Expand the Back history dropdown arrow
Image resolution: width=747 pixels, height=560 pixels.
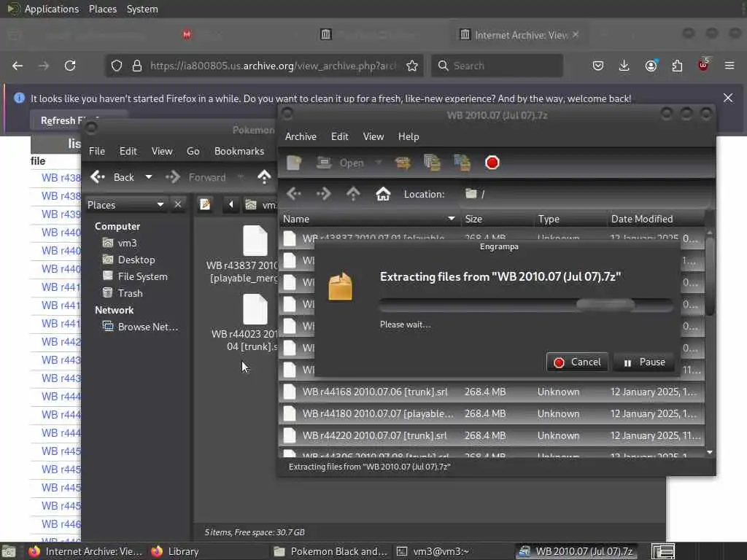point(149,177)
